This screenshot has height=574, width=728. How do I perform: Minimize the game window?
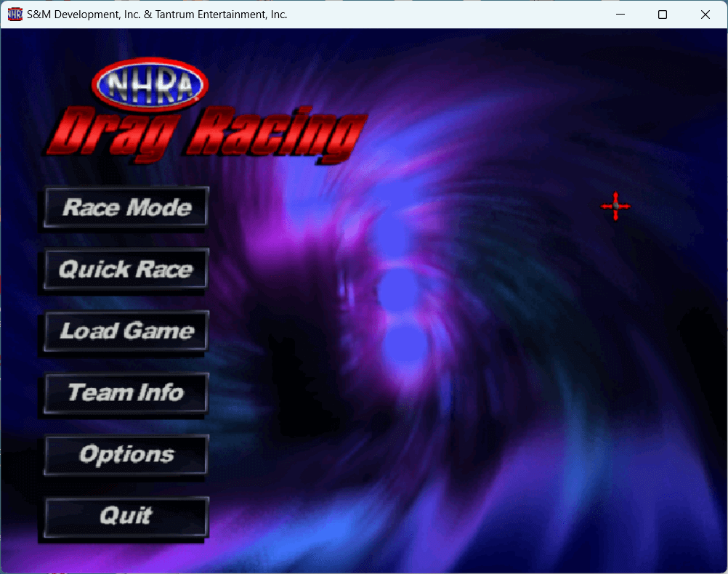[620, 15]
